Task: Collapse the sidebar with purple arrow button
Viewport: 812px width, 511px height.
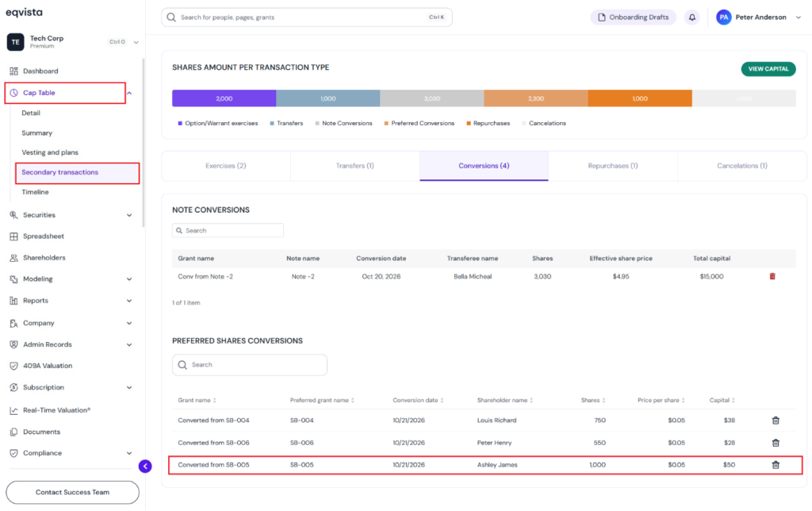Action: (x=145, y=467)
